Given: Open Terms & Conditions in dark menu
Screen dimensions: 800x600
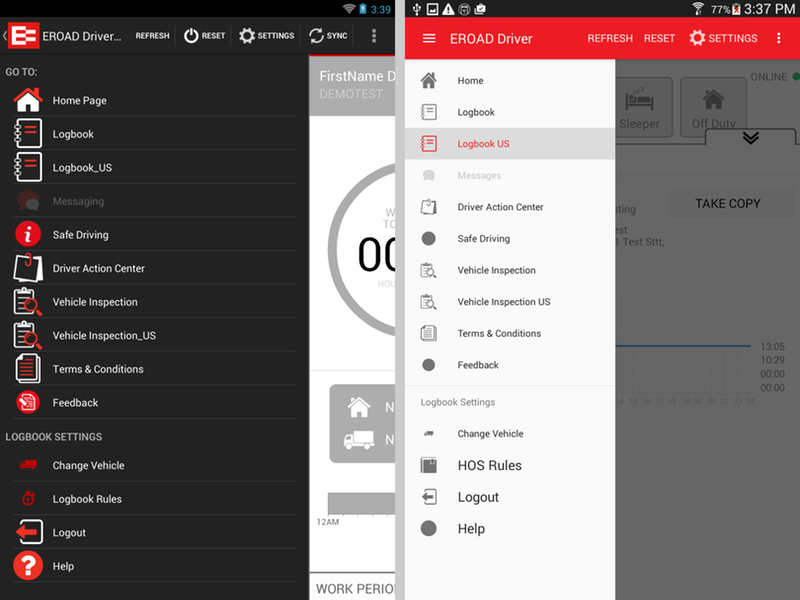Looking at the screenshot, I should [155, 369].
